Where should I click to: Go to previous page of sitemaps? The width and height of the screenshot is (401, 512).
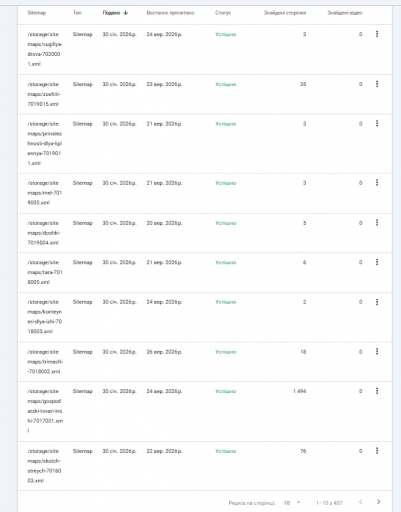360,502
